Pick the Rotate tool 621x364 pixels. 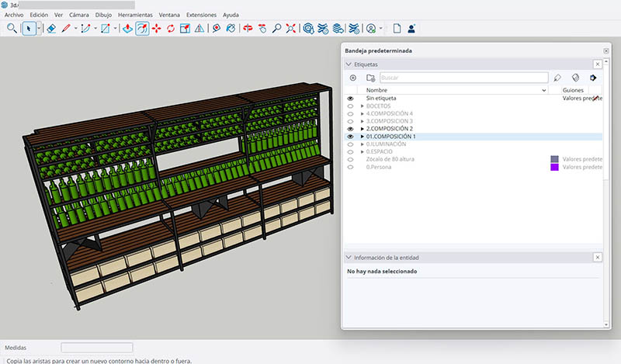coord(171,29)
